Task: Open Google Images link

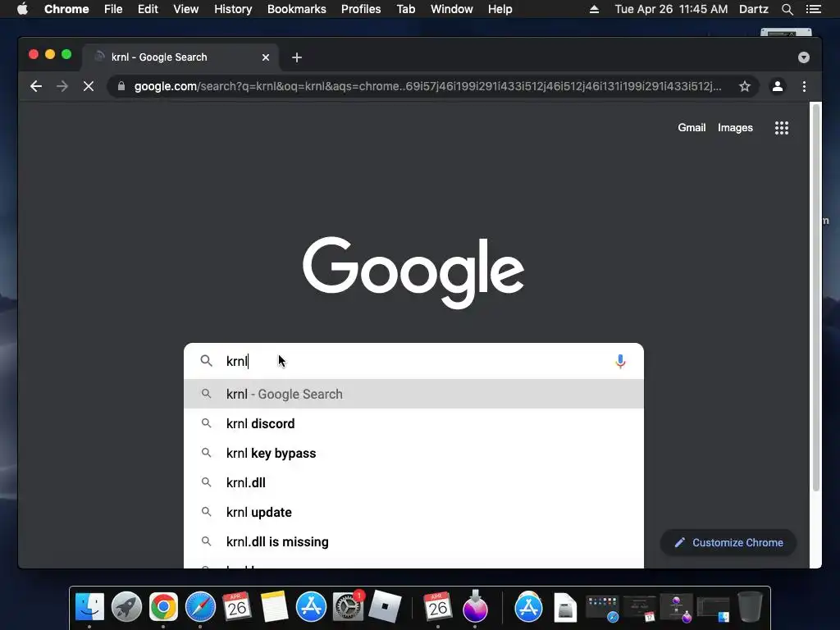Action: coord(735,127)
